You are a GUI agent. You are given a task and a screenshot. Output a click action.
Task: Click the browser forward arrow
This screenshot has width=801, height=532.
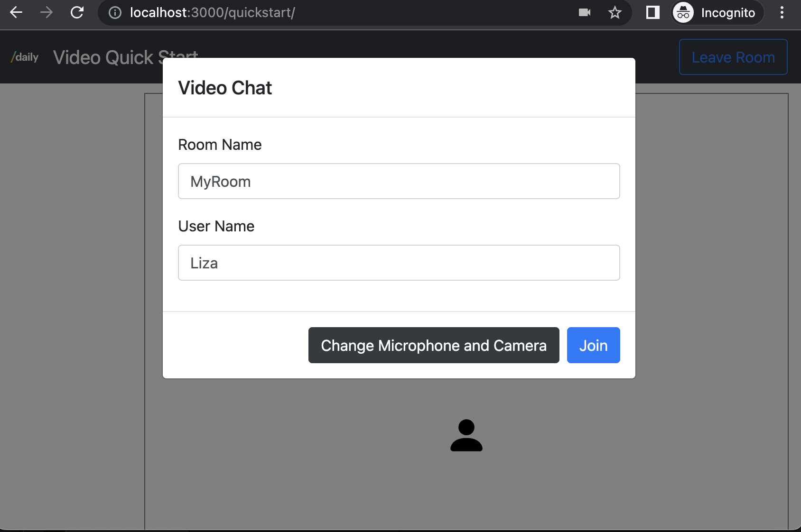tap(47, 13)
